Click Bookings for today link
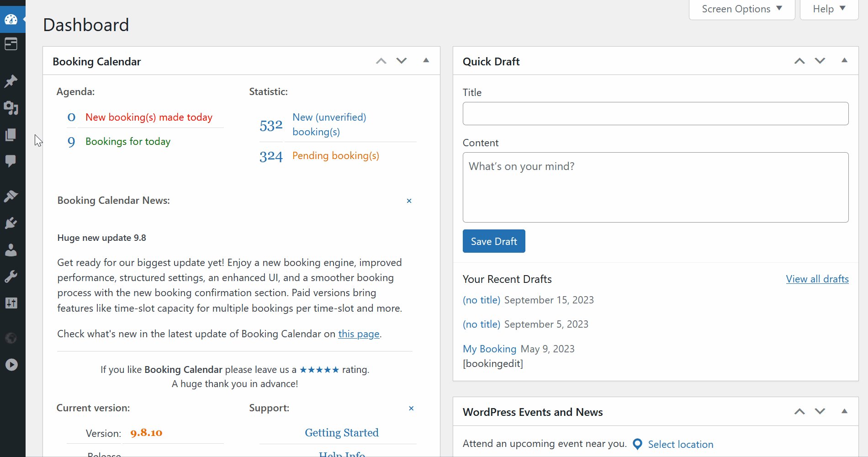 click(x=128, y=142)
